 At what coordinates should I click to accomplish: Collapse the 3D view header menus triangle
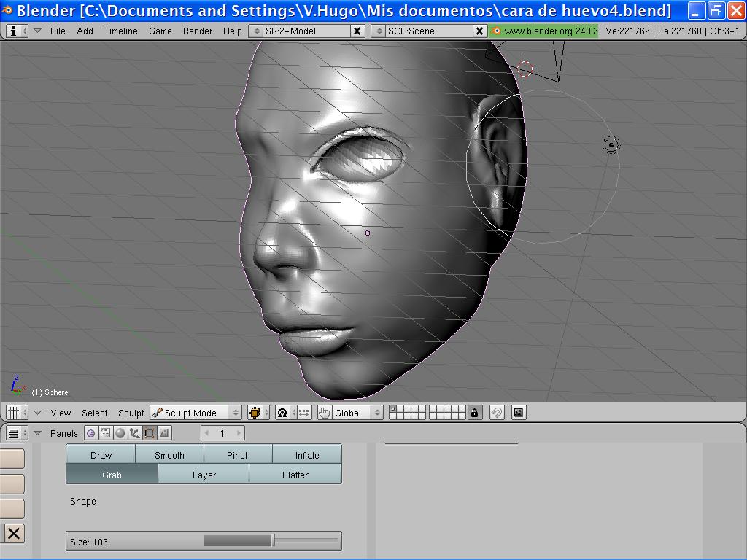[x=38, y=413]
